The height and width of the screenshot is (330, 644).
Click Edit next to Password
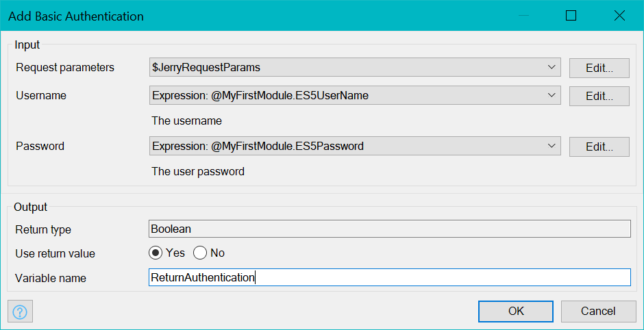pyautogui.click(x=599, y=147)
